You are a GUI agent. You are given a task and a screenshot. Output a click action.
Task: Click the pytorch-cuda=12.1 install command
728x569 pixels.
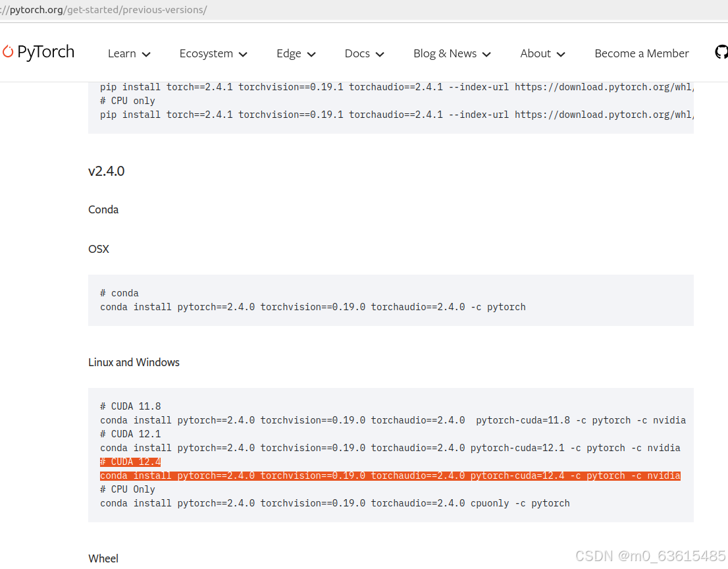click(x=390, y=448)
